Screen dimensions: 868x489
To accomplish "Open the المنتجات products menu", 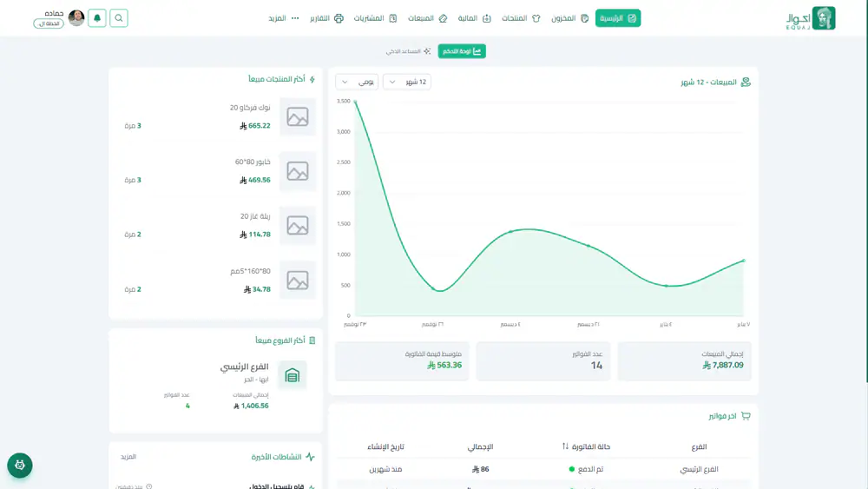I will tap(521, 18).
